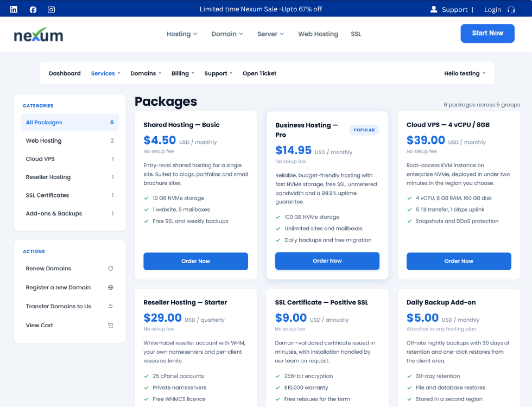This screenshot has width=532, height=407.
Task: Click the Reseller Hosting — Starter title
Action: click(185, 303)
